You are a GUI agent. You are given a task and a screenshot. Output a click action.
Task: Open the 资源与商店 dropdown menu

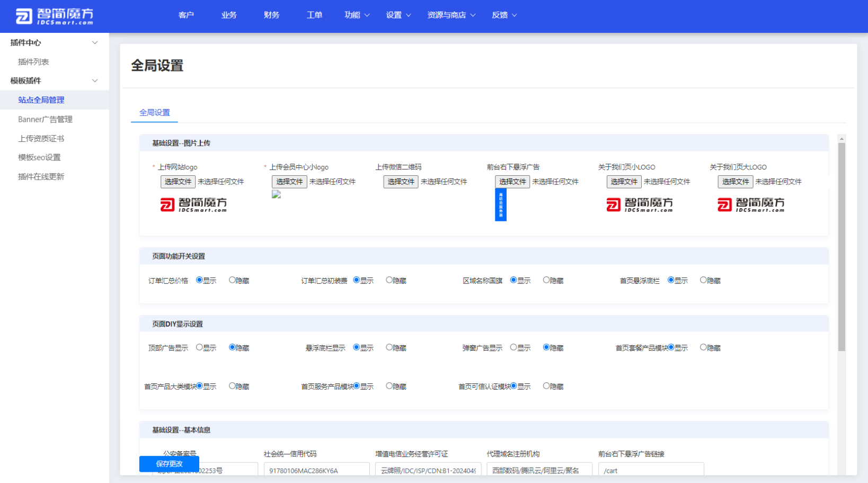pos(451,15)
